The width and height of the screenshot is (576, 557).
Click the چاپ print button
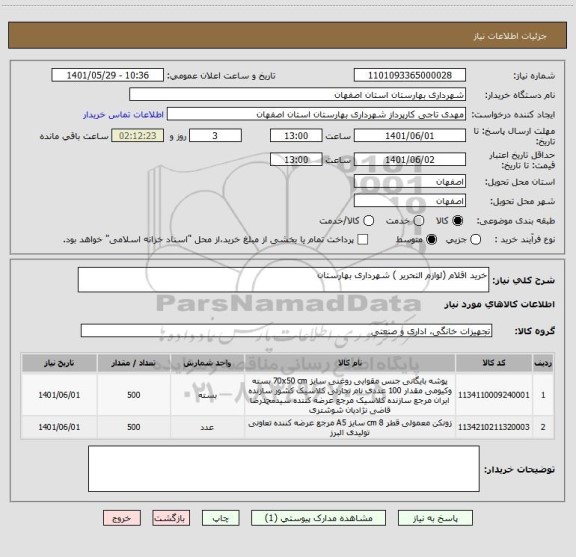(220, 518)
